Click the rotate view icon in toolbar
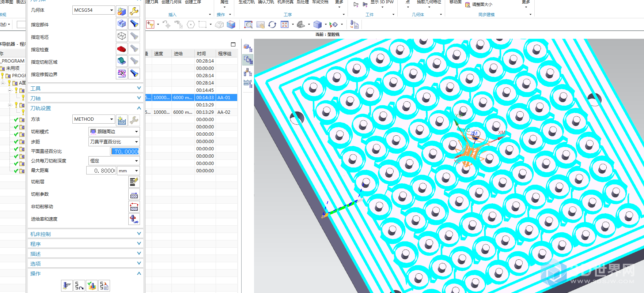644x293 pixels. (x=272, y=25)
